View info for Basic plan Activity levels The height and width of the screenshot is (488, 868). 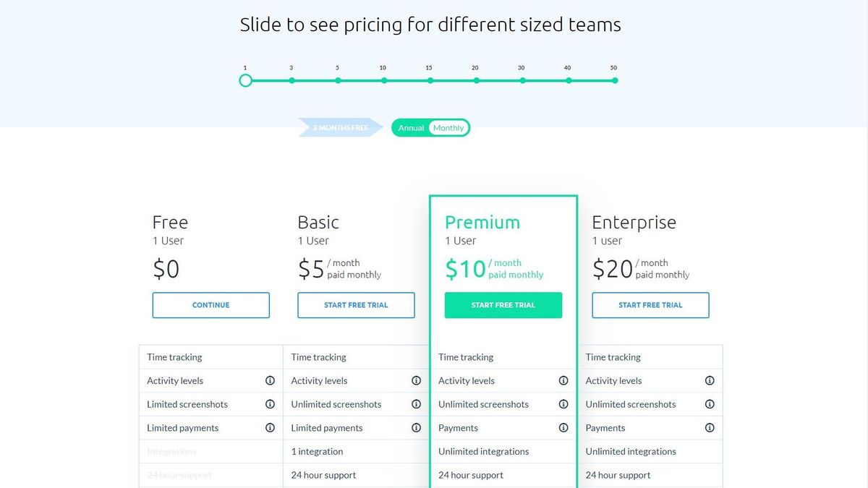(416, 380)
